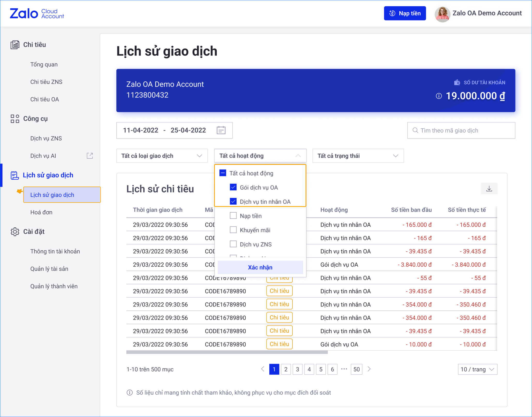The height and width of the screenshot is (417, 532).
Task: Enable the Khuyến mãi checkbox
Action: tap(233, 230)
